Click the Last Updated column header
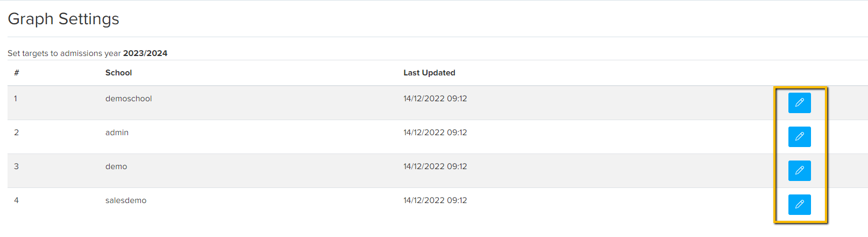 429,73
